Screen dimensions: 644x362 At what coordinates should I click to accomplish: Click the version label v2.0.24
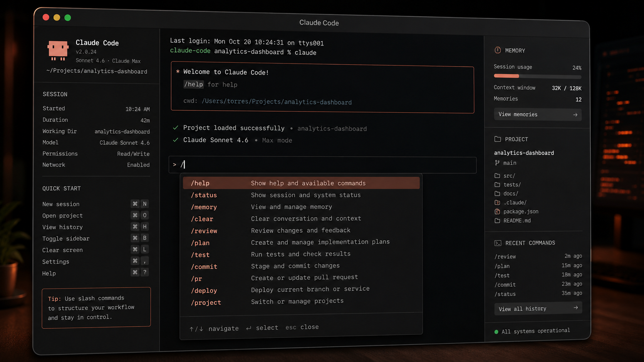pyautogui.click(x=86, y=52)
